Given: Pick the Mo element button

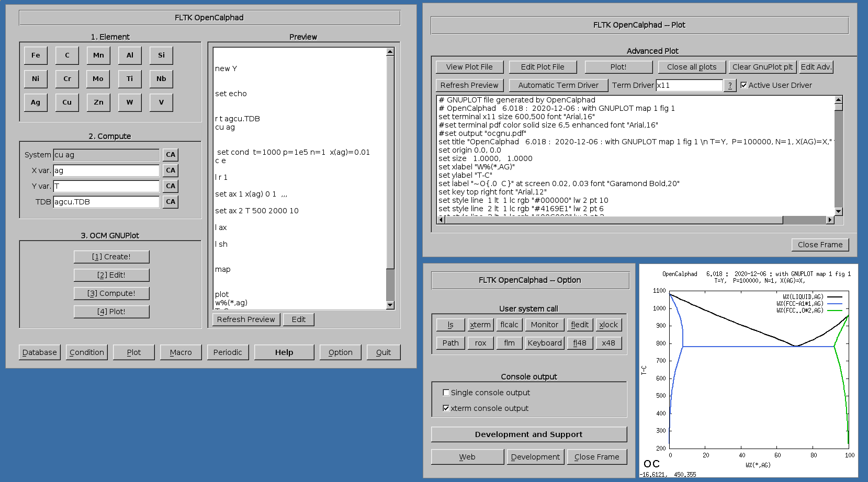Looking at the screenshot, I should pos(98,79).
